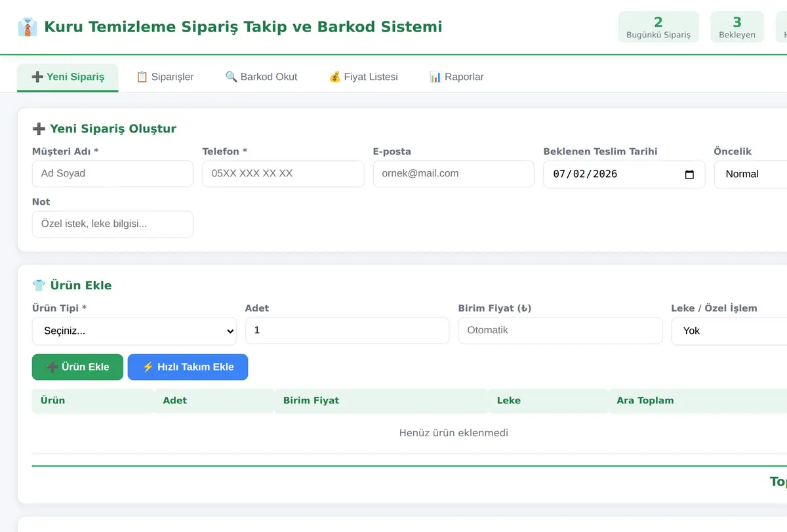Click the Hızlı Takım Ekle button
This screenshot has width=787, height=532.
coord(188,367)
